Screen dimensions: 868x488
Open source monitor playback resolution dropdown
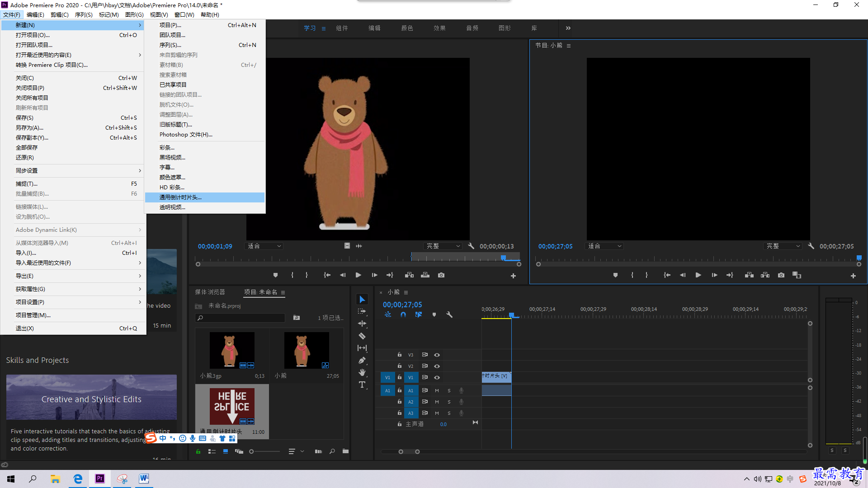tap(443, 246)
